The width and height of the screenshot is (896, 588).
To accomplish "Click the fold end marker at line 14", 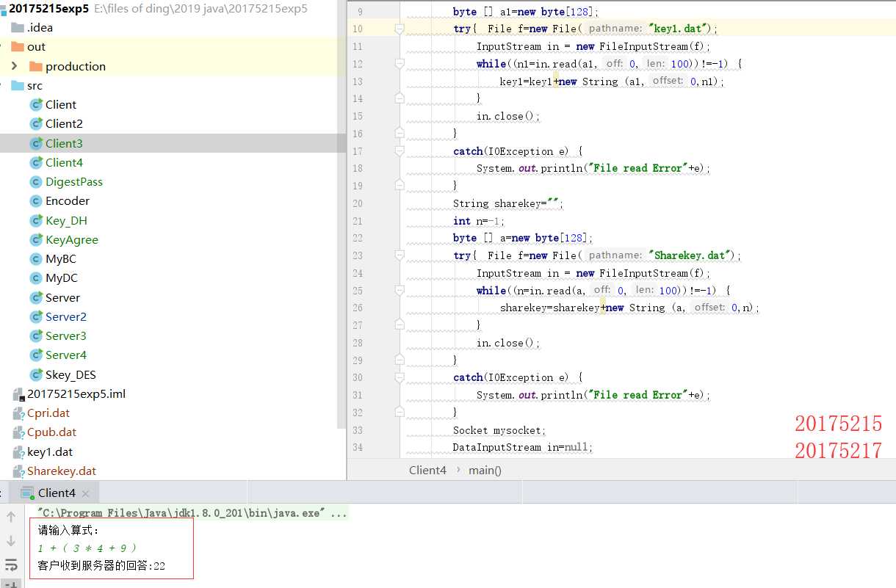I will click(x=399, y=98).
